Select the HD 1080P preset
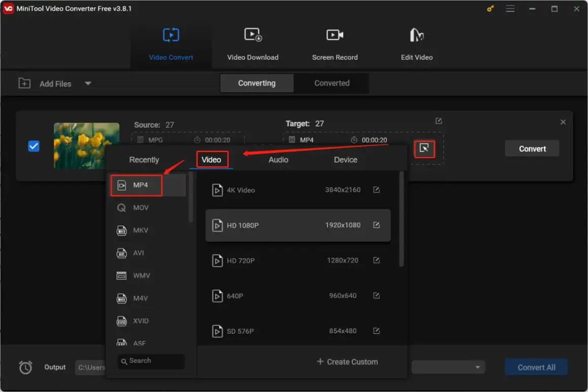 point(298,225)
